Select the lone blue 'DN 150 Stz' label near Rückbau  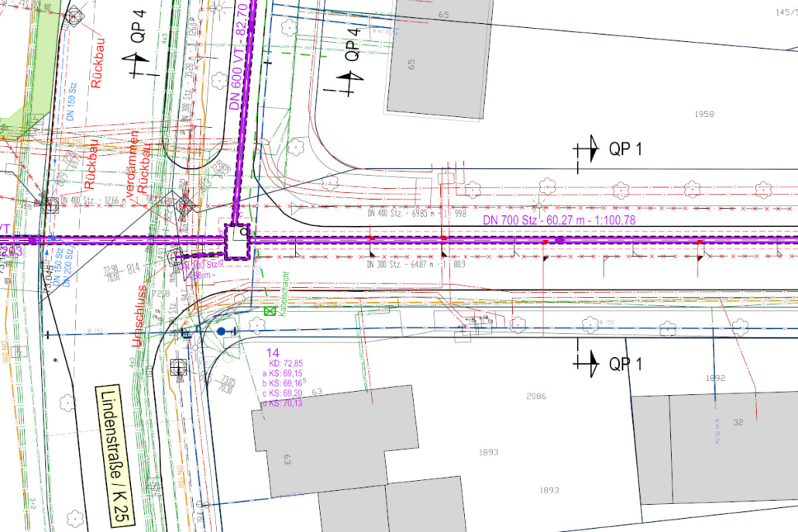point(71,101)
